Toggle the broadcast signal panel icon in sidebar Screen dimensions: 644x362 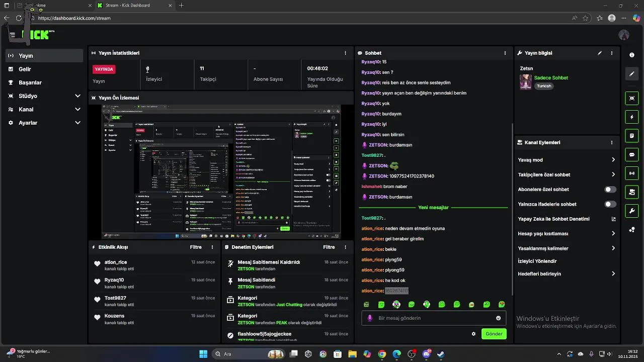pyautogui.click(x=632, y=173)
